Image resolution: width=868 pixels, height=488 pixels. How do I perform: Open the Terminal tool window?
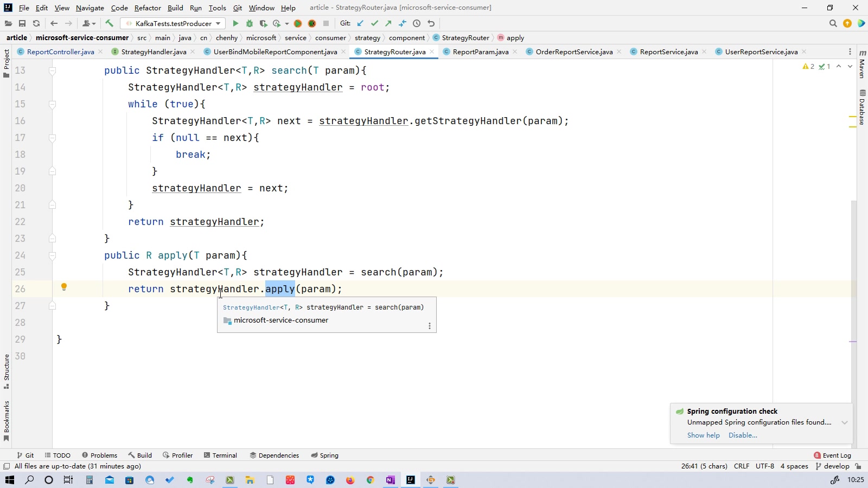[x=220, y=455]
